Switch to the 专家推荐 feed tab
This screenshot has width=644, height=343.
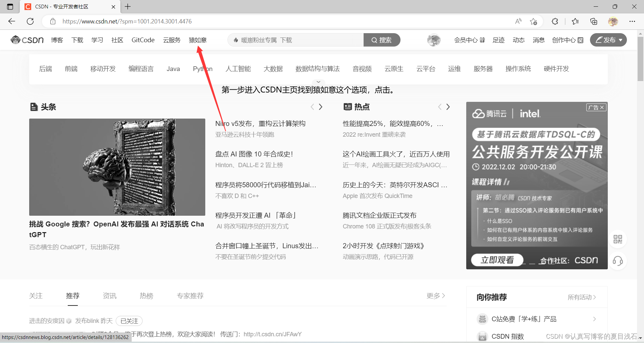[190, 296]
